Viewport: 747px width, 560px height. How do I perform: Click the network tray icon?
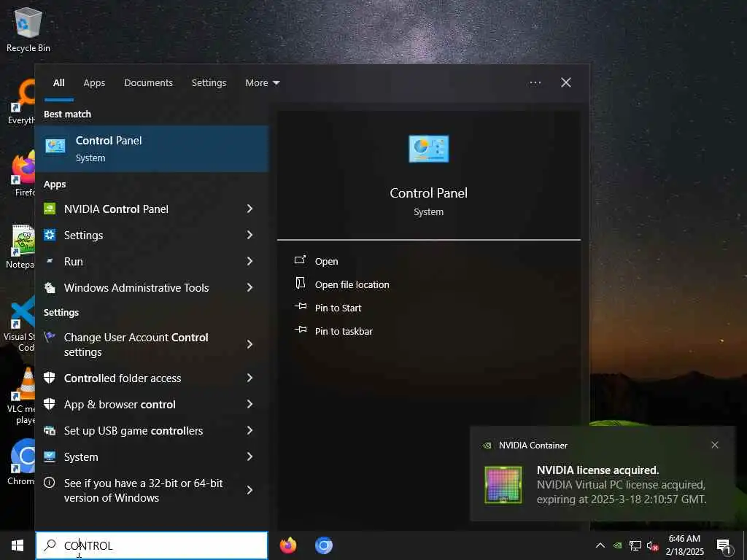pyautogui.click(x=635, y=545)
